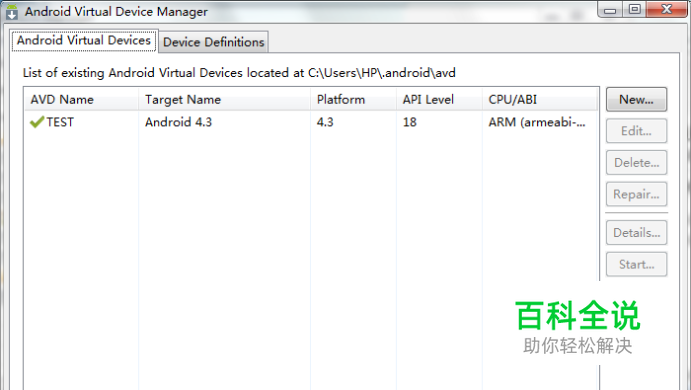Screen dimensions: 691x390
Task: Click the Repair... button
Action: (x=636, y=194)
